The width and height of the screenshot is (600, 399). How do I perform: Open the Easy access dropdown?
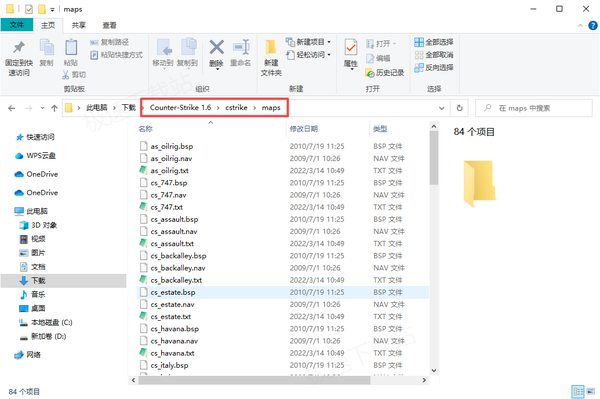tap(308, 55)
